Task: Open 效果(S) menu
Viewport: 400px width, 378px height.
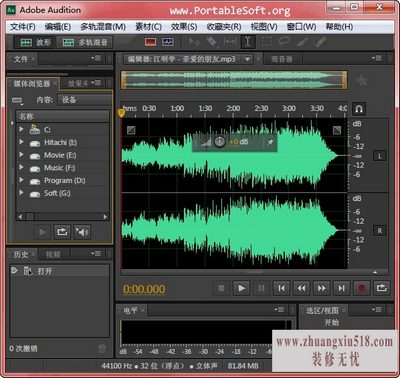Action: point(184,27)
